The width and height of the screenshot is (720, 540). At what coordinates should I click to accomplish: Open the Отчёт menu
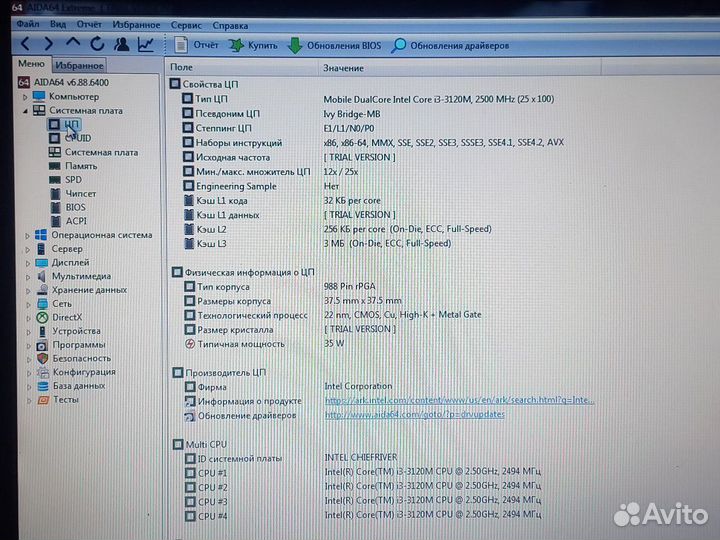(x=89, y=24)
